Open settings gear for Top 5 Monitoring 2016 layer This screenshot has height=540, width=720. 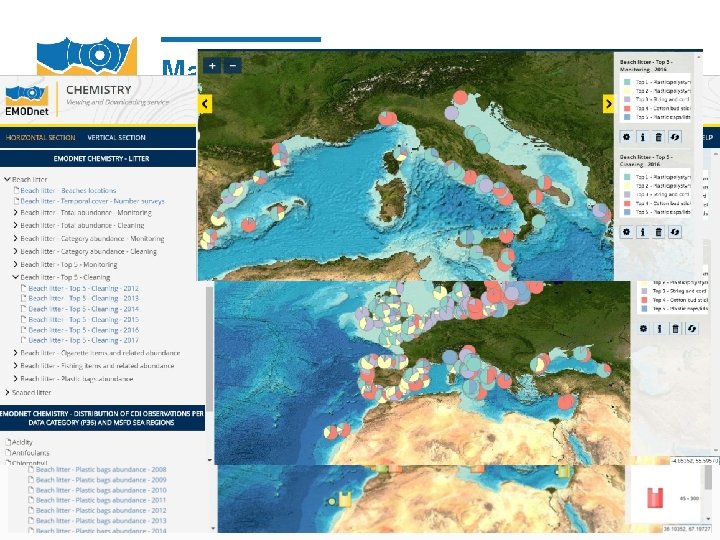626,137
